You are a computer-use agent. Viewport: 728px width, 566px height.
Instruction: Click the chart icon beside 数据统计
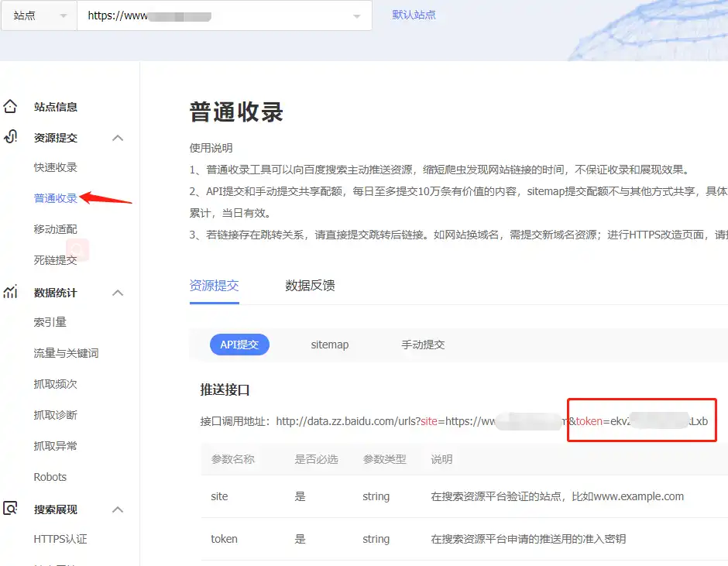10,292
